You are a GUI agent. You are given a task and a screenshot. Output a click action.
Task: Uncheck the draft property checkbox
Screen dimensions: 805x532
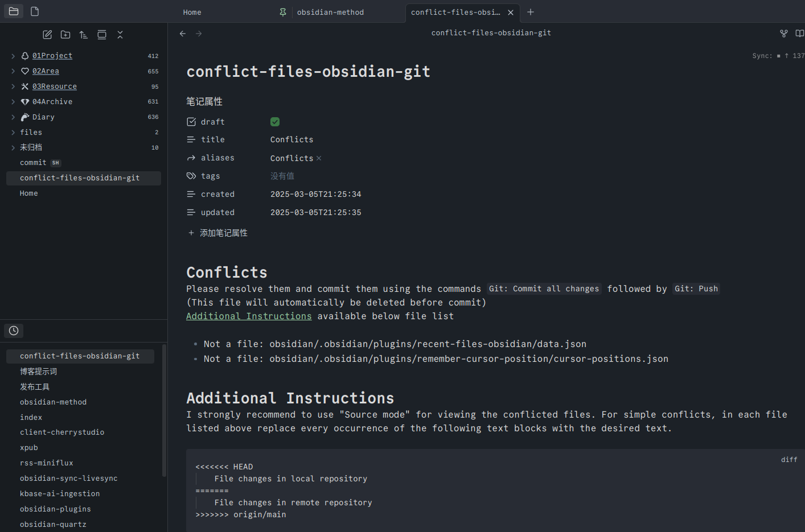275,122
